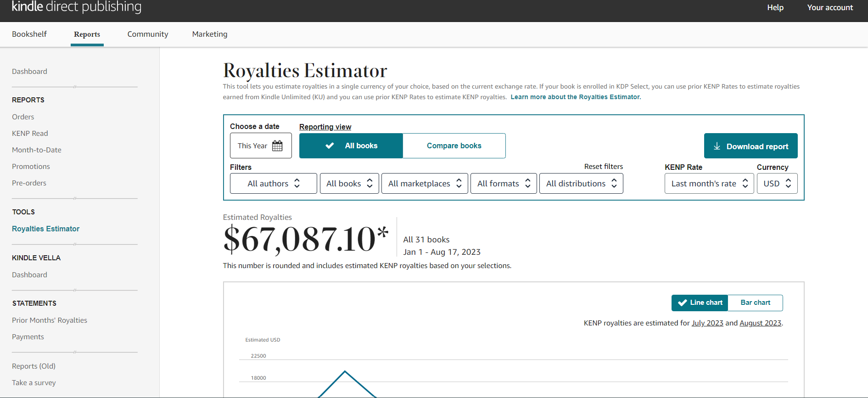Click the July 2023 link
Viewport: 868px width, 398px height.
point(707,323)
